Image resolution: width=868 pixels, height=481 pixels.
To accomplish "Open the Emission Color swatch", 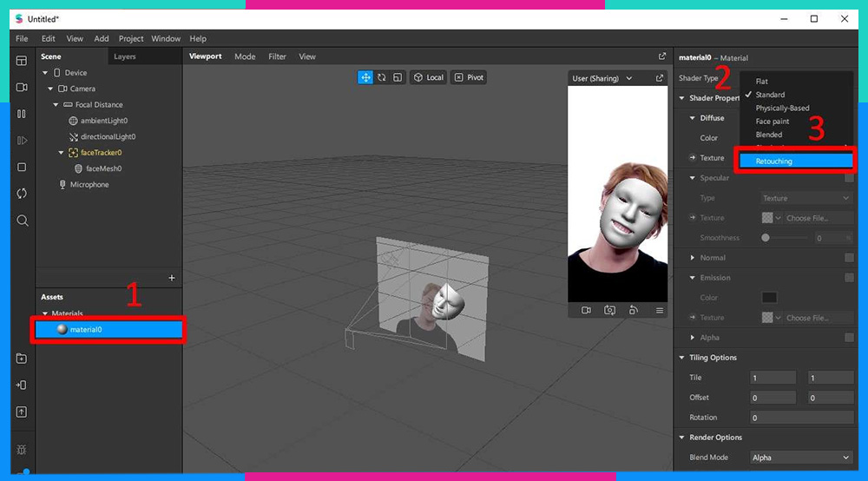I will 769,298.
